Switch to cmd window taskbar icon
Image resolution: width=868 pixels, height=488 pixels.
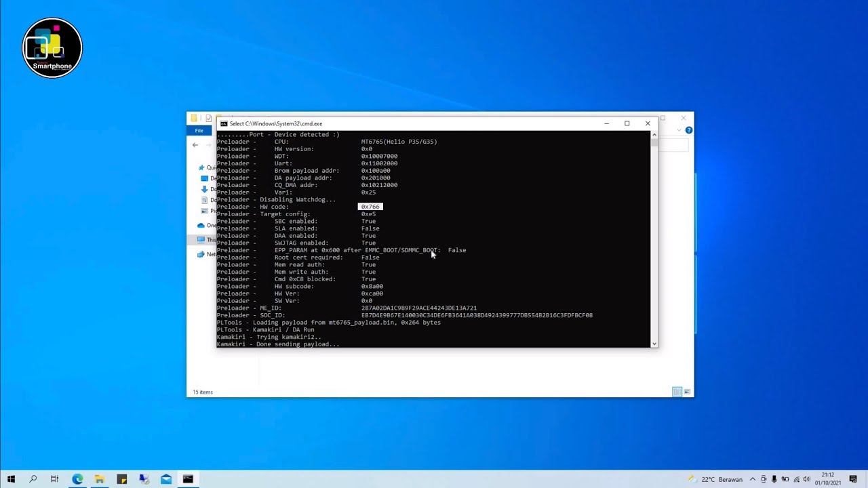pyautogui.click(x=188, y=479)
